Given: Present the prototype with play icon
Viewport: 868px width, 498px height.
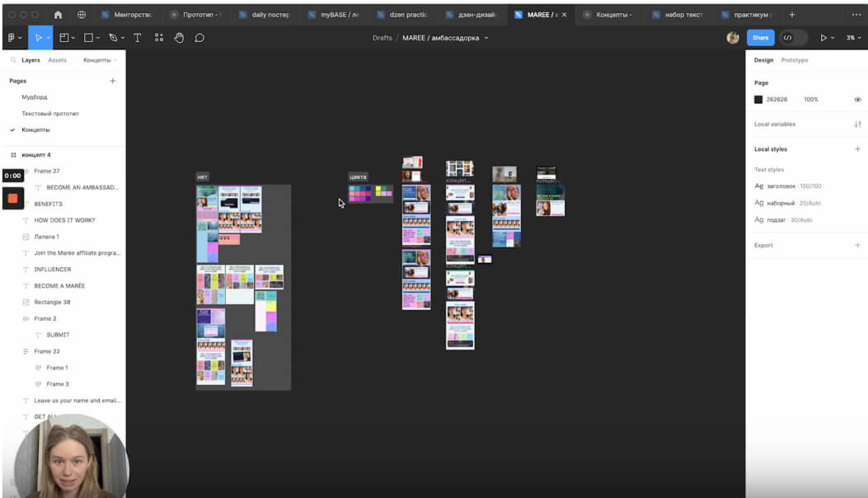Looking at the screenshot, I should coord(823,38).
